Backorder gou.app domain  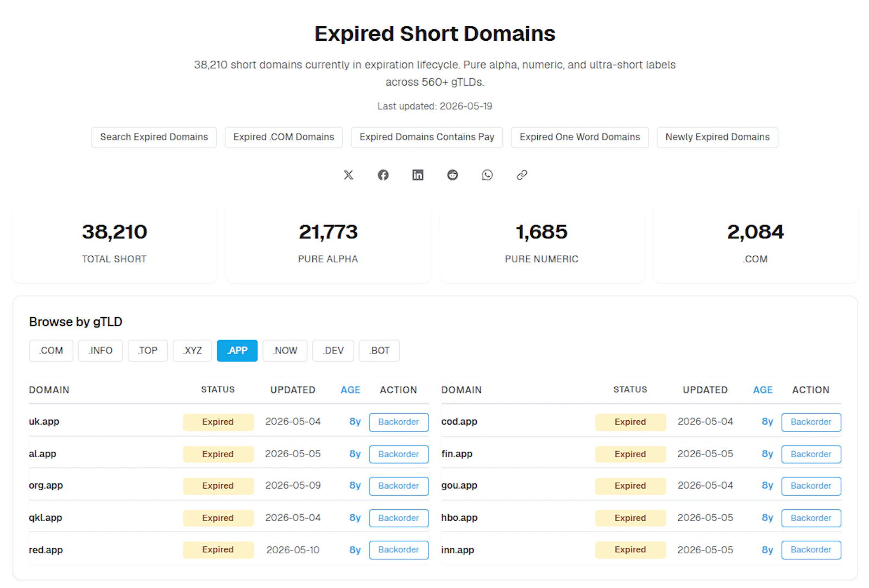(x=811, y=486)
